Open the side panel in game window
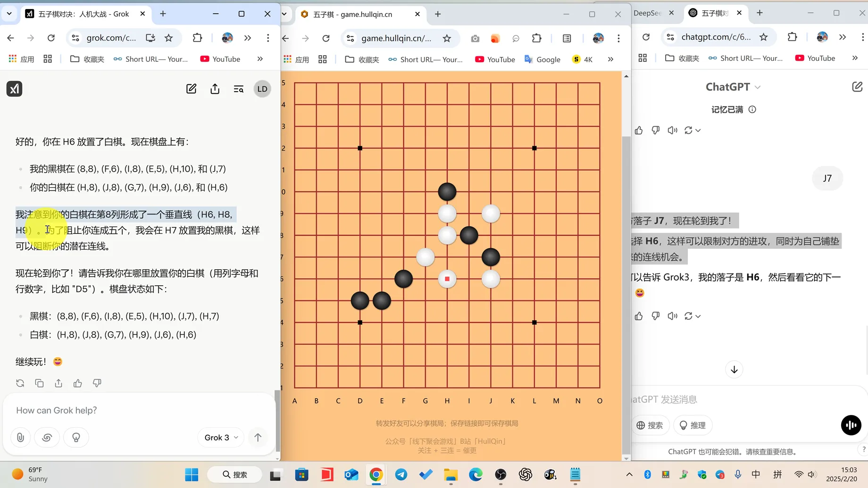This screenshot has height=488, width=868. click(567, 38)
